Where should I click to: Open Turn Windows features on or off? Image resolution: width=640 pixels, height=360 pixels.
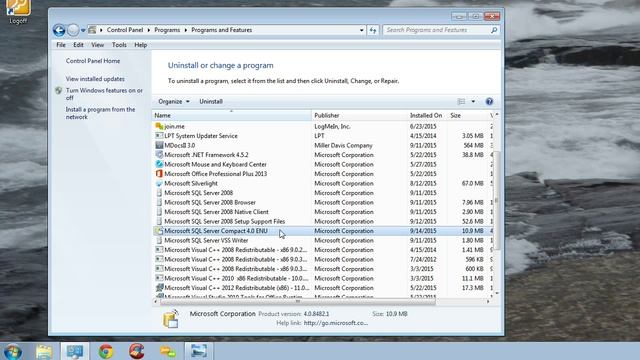point(104,94)
